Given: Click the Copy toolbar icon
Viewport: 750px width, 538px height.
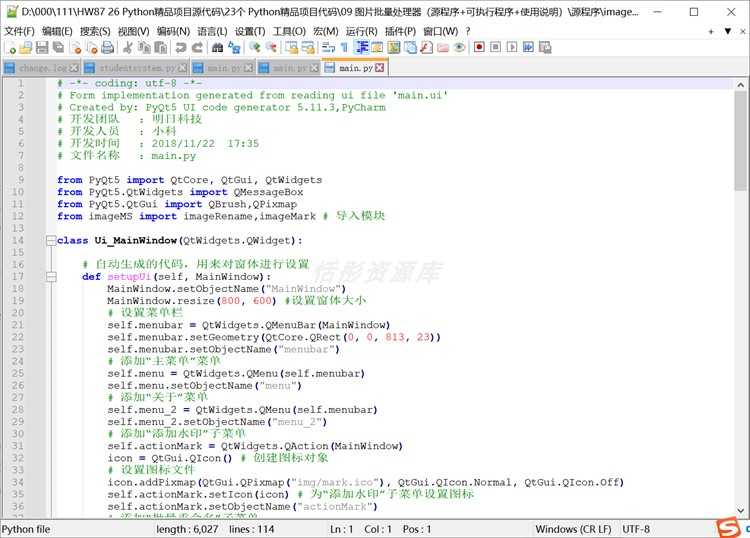Looking at the screenshot, I should 144,47.
